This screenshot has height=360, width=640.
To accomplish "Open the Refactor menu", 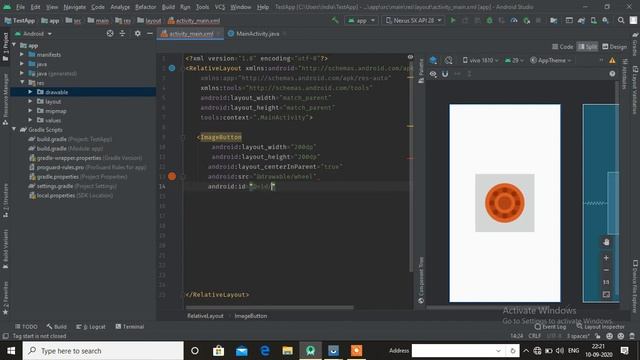I will pos(145,7).
